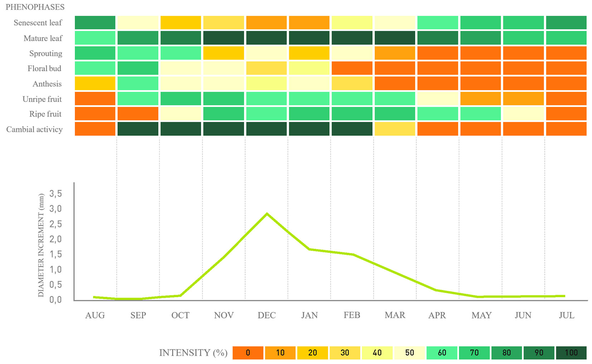Click the Diameter Increment axis title
This screenshot has height=364, width=592.
pos(41,245)
